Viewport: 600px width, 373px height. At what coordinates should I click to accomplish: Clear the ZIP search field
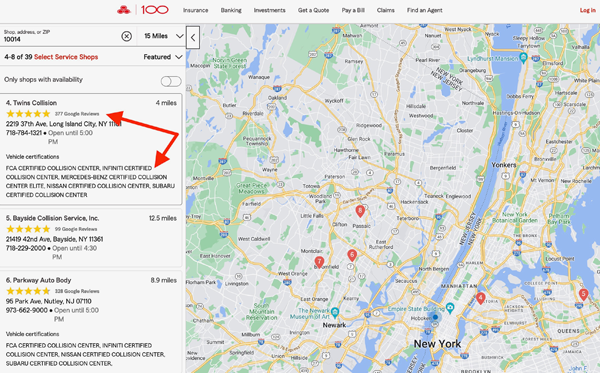pos(127,36)
